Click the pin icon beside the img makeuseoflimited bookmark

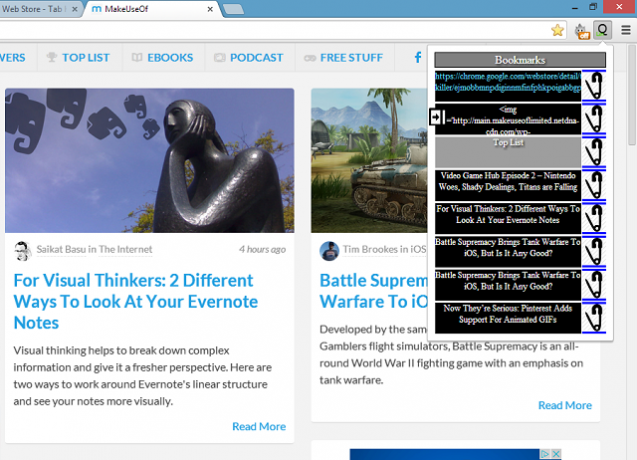pos(594,119)
